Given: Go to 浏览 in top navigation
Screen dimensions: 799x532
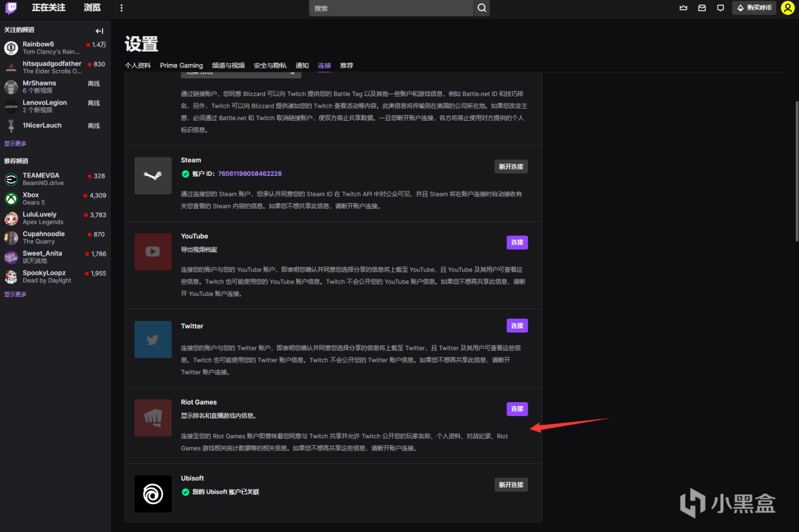Looking at the screenshot, I should tap(92, 8).
